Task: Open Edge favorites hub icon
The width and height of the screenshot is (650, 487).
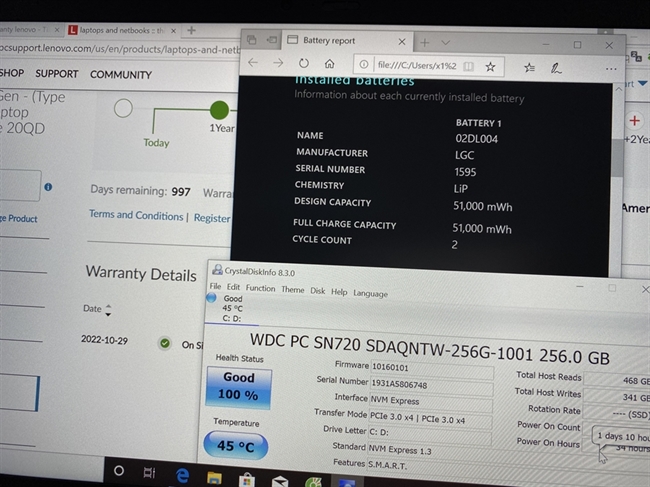Action: click(529, 67)
